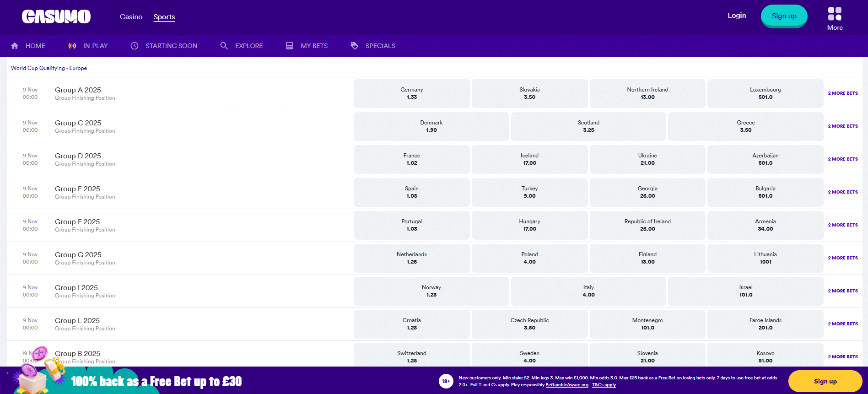Select Poland at 4.00 odds
The height and width of the screenshot is (394, 868).
529,258
